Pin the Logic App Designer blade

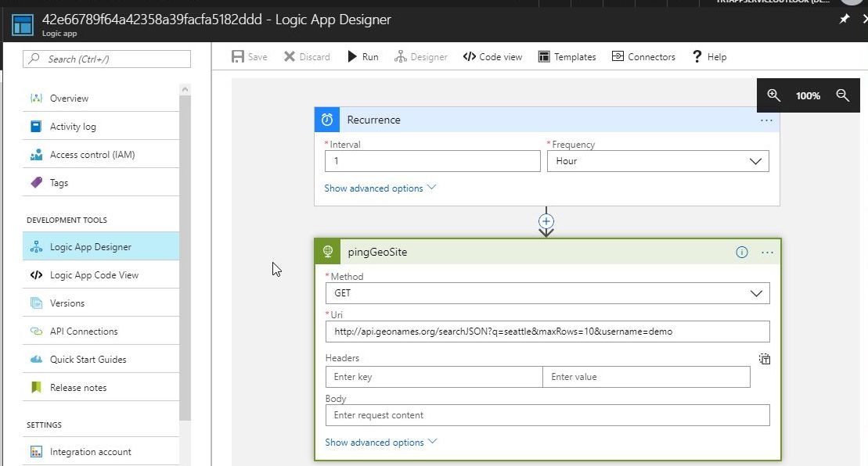[844, 20]
